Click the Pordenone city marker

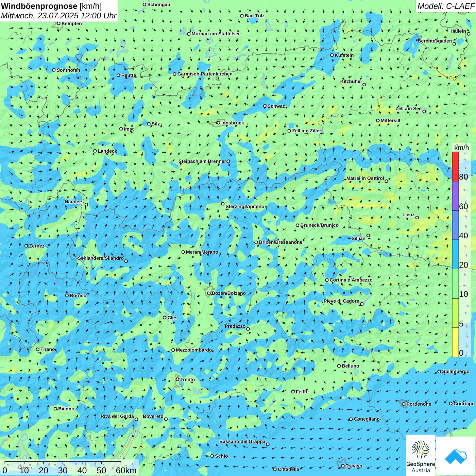coord(404,404)
